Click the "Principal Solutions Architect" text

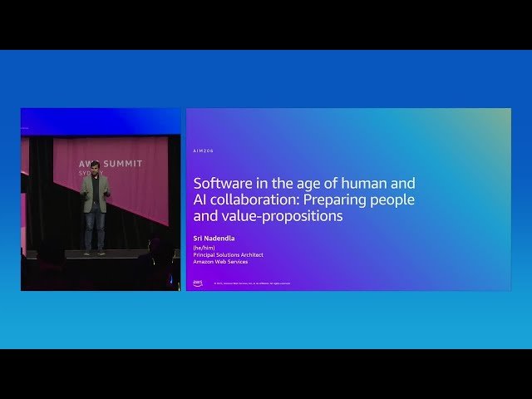[228, 255]
